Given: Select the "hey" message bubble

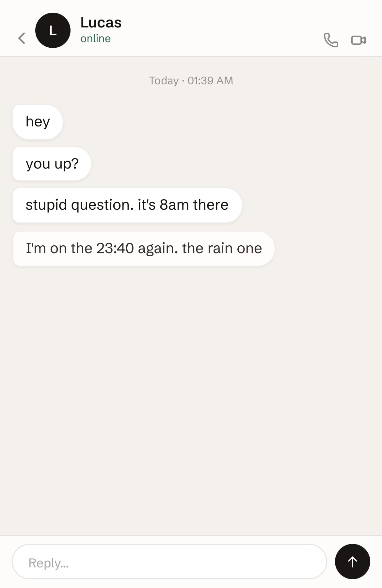Looking at the screenshot, I should click(38, 122).
